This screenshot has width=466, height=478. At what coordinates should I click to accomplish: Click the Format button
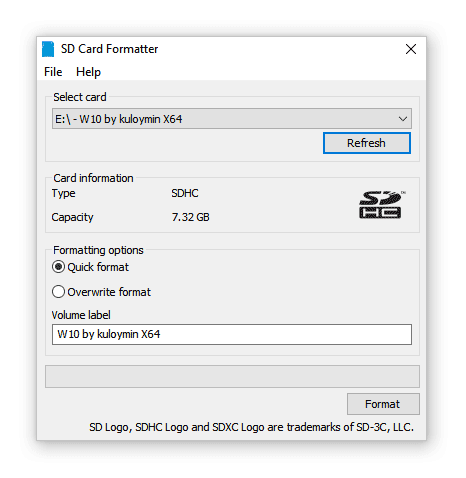point(383,404)
